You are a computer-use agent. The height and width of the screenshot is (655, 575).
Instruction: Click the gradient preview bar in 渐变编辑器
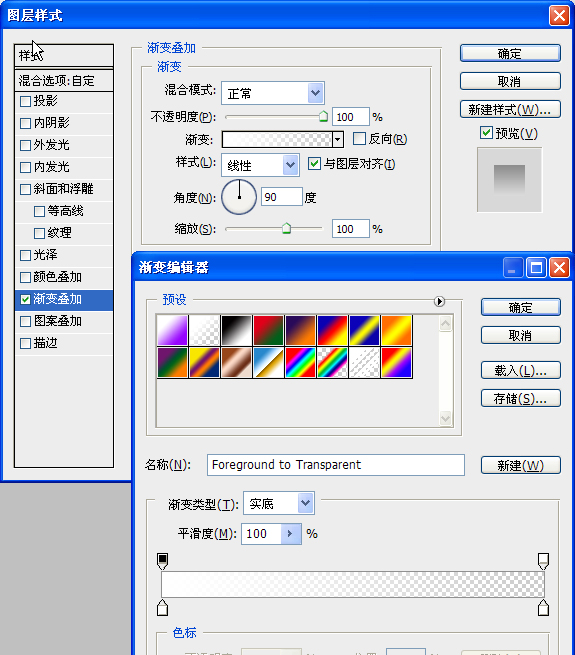click(353, 584)
